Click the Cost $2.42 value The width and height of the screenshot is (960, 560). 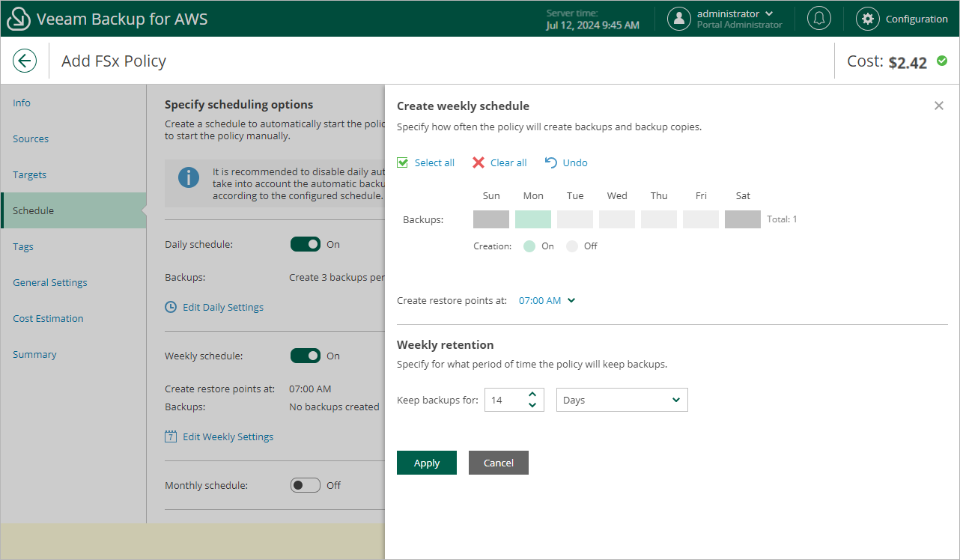point(908,62)
